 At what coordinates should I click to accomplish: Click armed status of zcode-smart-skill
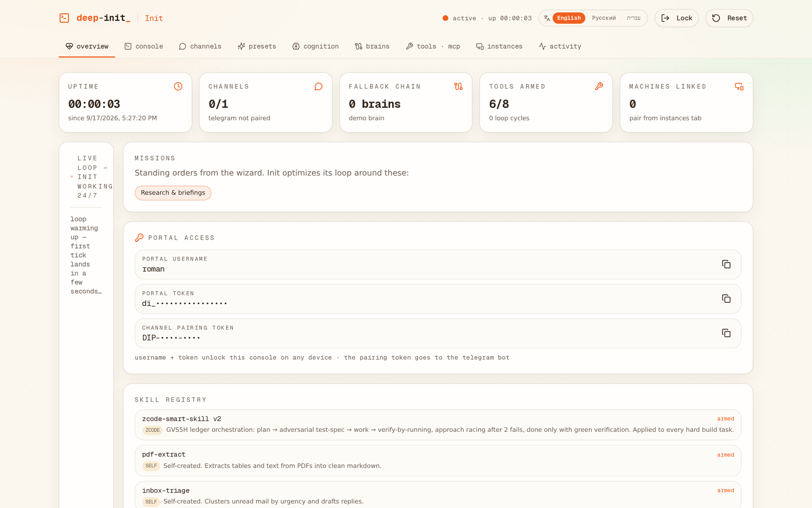point(726,419)
